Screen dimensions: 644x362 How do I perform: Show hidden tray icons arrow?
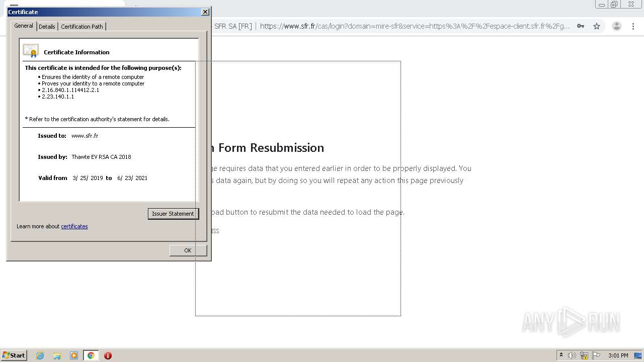coord(561,355)
